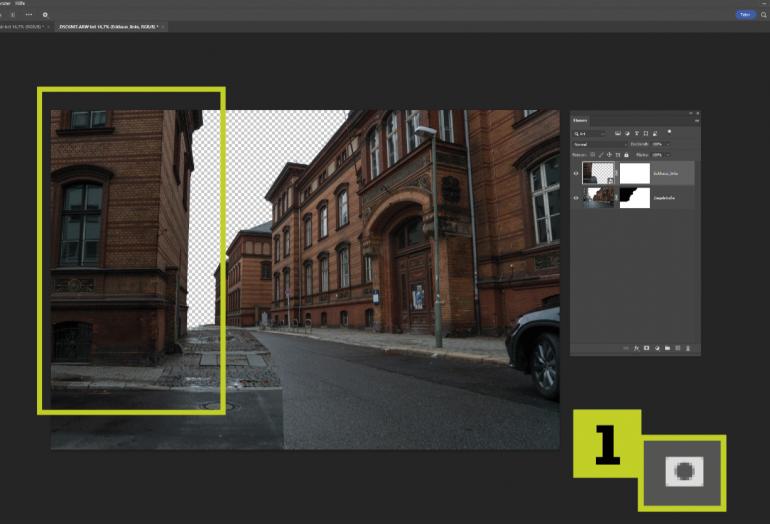
Task: Open the Ebenen panel flyout menu
Action: [697, 121]
